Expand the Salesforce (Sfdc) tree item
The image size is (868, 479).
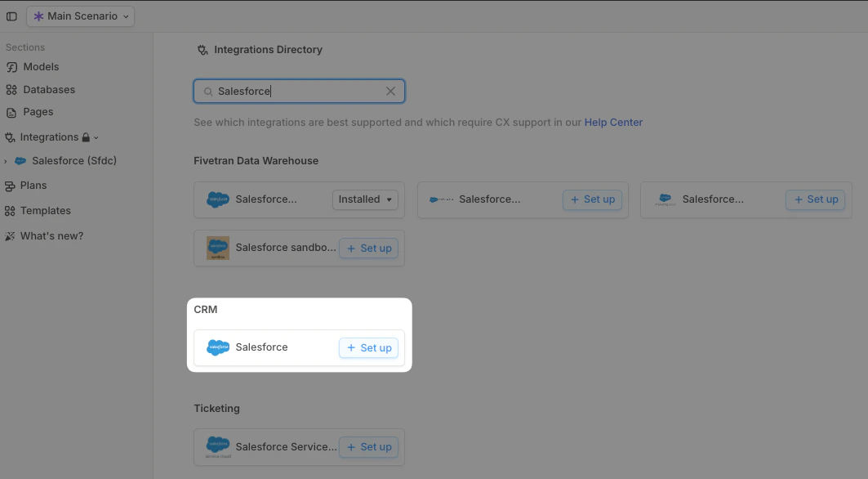[x=6, y=160]
